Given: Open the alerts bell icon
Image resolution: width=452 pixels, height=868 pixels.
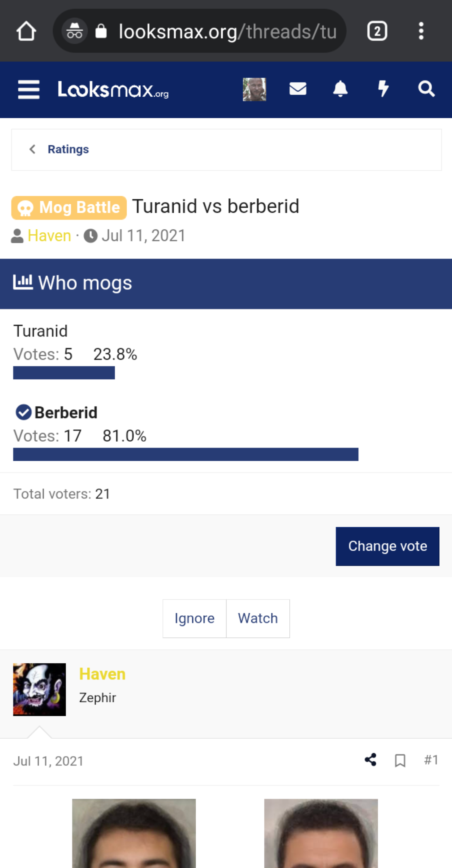Looking at the screenshot, I should [341, 89].
